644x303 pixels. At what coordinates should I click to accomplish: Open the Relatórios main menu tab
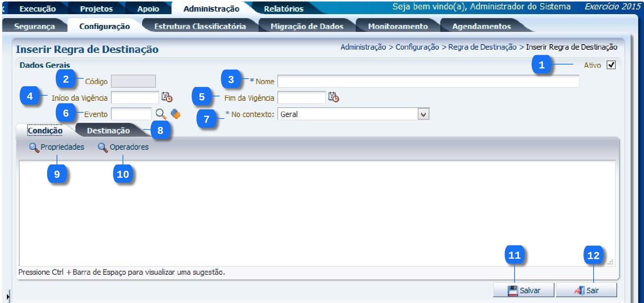pos(283,9)
